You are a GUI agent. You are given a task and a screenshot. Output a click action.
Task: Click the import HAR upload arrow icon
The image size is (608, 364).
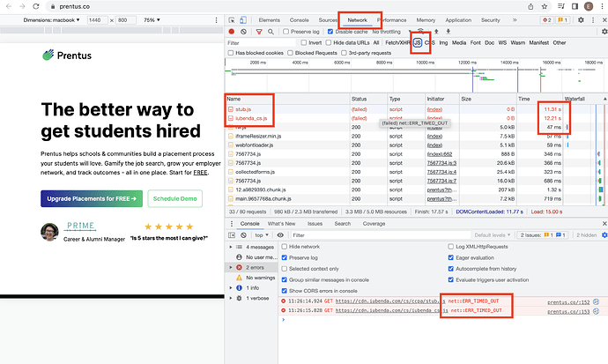(436, 32)
